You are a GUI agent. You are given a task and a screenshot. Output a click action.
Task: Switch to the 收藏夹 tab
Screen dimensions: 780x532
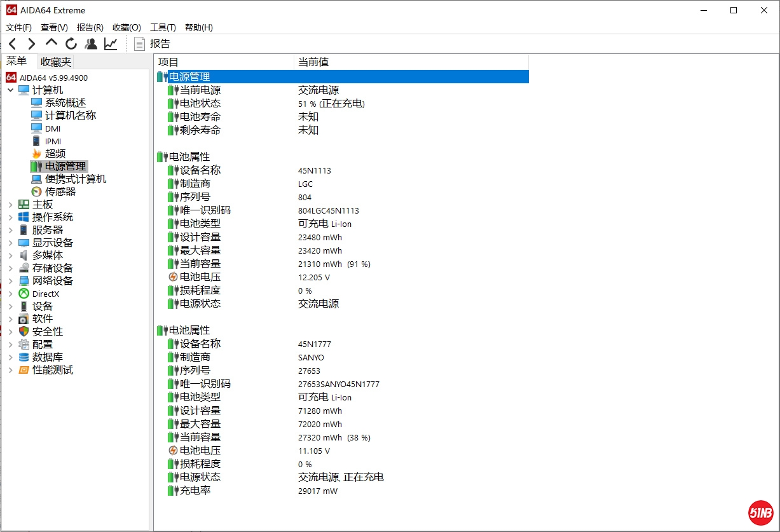tap(56, 62)
